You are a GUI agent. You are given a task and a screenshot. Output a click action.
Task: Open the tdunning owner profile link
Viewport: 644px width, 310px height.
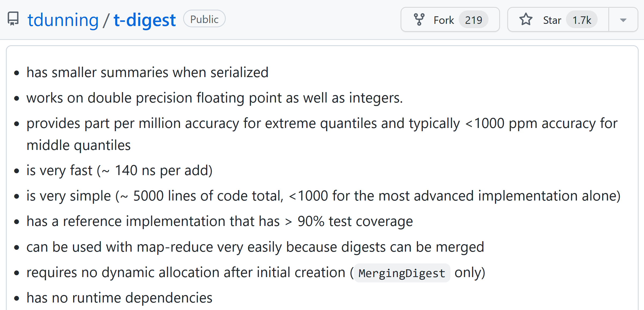pos(63,20)
